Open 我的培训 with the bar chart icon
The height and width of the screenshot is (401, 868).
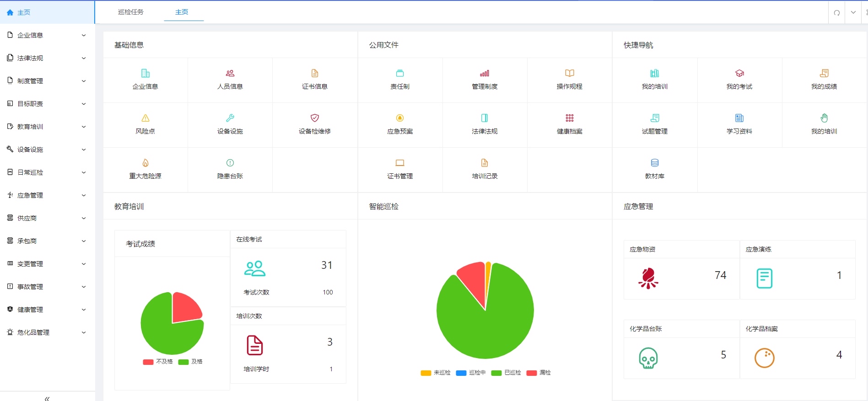click(655, 73)
